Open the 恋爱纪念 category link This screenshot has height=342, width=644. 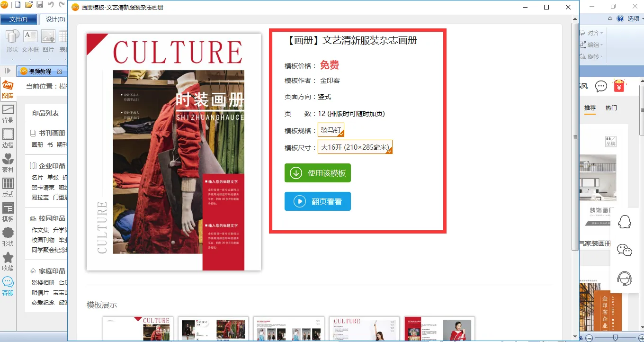[43, 302]
